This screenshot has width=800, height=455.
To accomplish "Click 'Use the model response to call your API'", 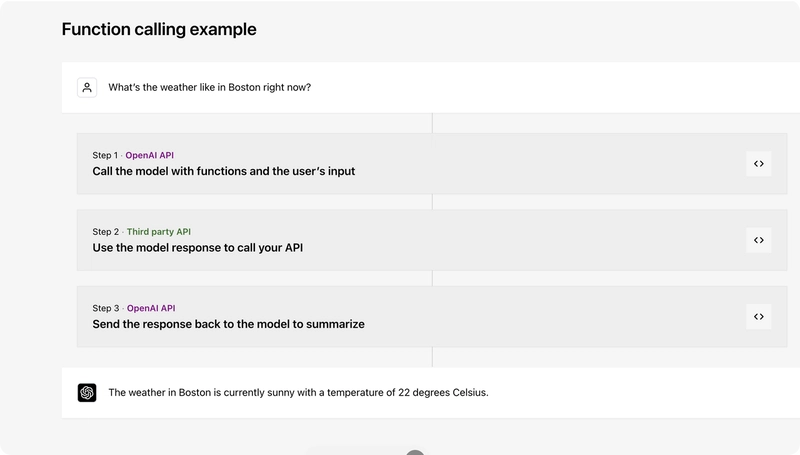I will pyautogui.click(x=197, y=247).
